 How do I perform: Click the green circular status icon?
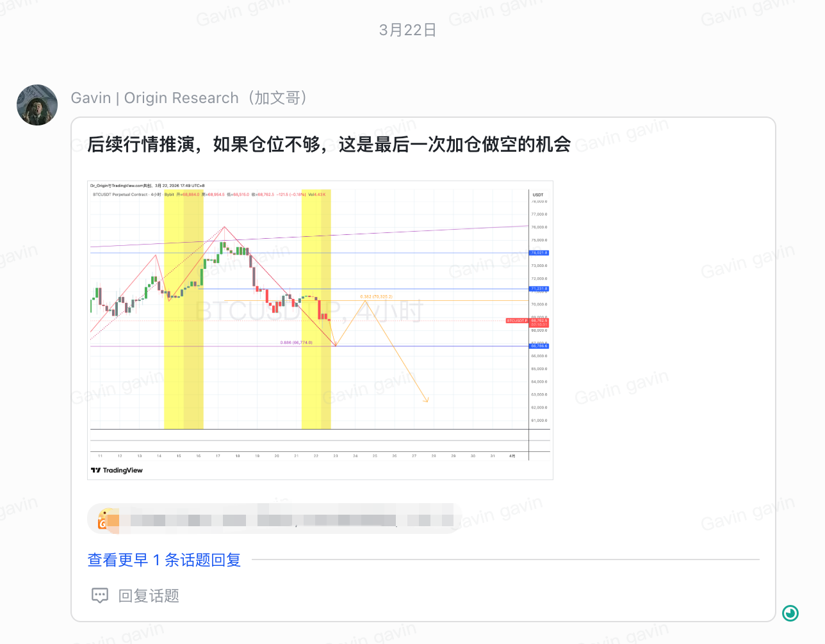click(x=790, y=613)
